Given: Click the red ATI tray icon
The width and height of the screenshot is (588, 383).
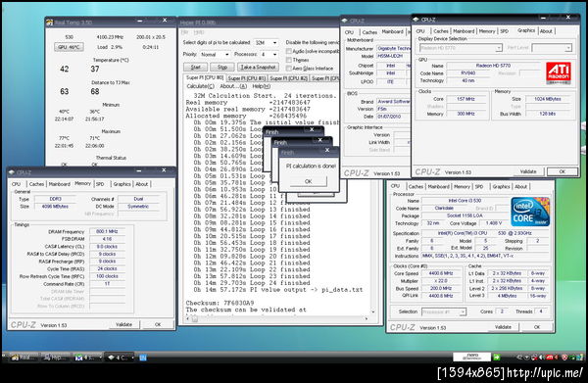Looking at the screenshot, I should [550, 358].
